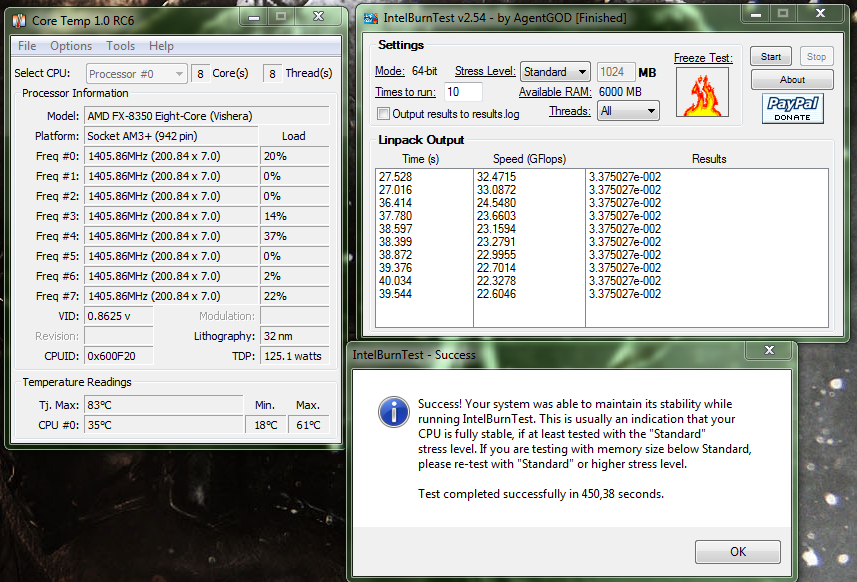The width and height of the screenshot is (857, 582).
Task: Minimize the IntelBurnTest window
Action: [756, 14]
